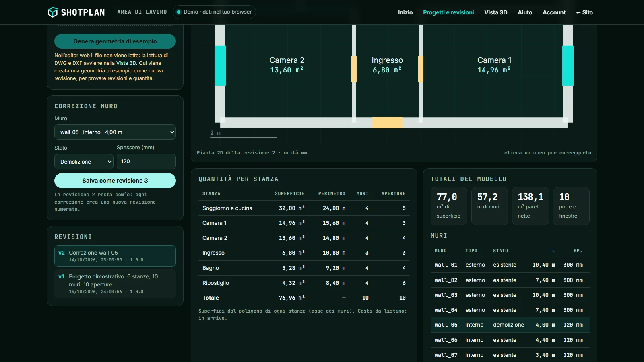The height and width of the screenshot is (362, 644).
Task: Click the 77,0 m² di superficie card
Action: pyautogui.click(x=449, y=206)
